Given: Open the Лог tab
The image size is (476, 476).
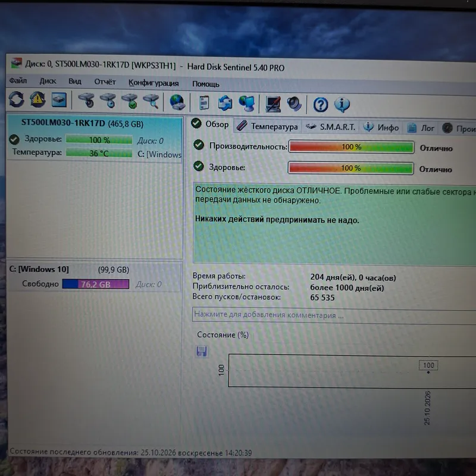Looking at the screenshot, I should pos(421,128).
